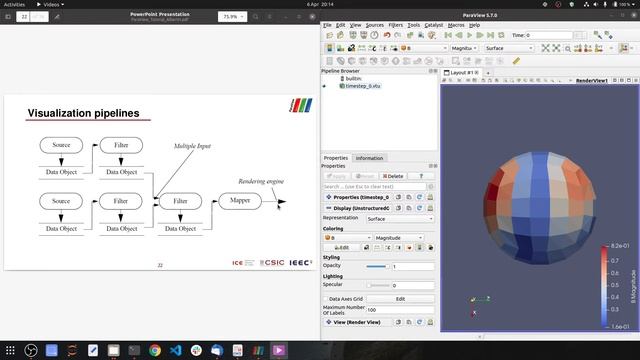Viewport: 640px width, 360px height.
Task: Click the properties search field
Action: tap(374, 187)
